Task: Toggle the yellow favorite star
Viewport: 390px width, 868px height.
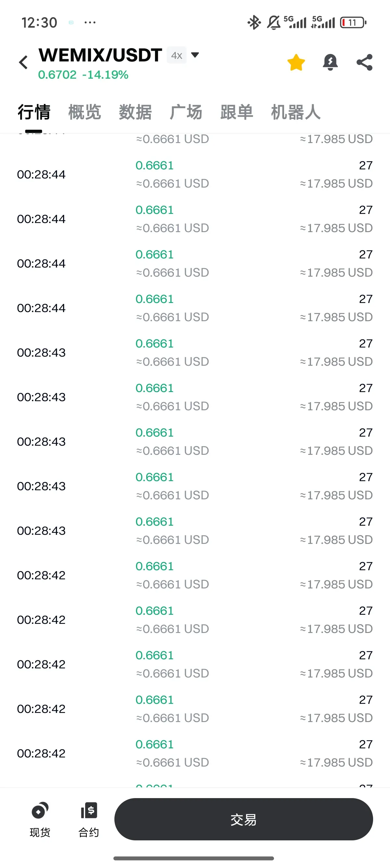Action: [x=296, y=62]
